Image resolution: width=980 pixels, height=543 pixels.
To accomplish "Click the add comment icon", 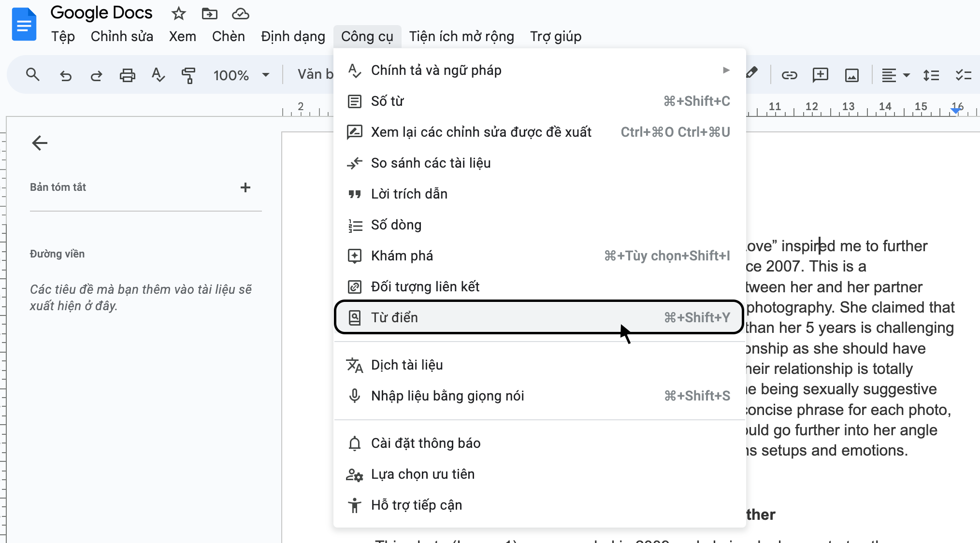I will (820, 75).
